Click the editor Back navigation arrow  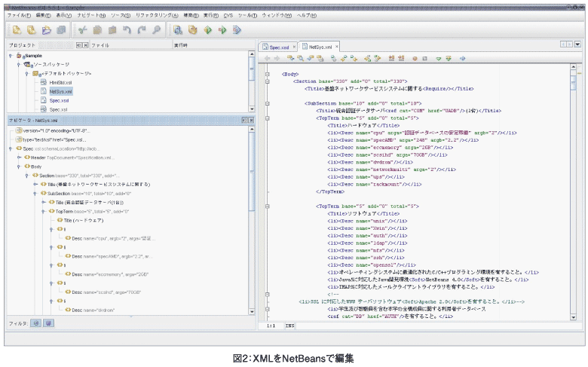tap(268, 59)
